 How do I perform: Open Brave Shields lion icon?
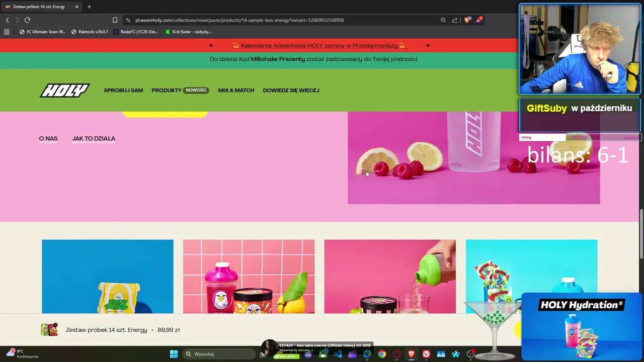click(x=467, y=20)
